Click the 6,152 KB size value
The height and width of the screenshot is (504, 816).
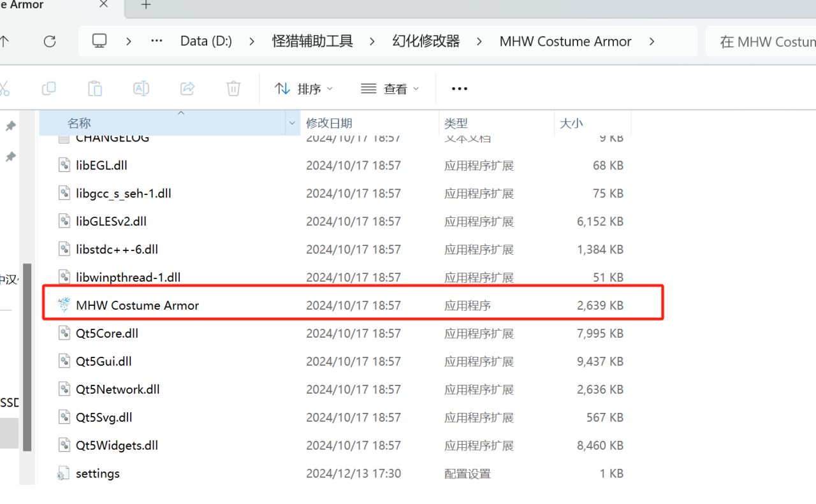600,221
